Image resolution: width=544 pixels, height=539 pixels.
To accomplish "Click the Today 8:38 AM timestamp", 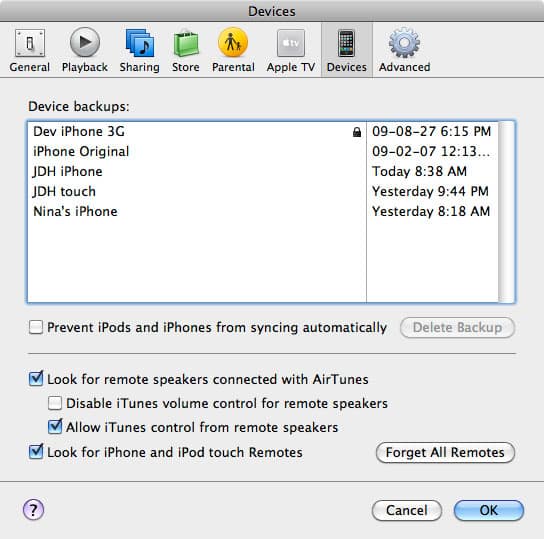I will click(x=419, y=171).
